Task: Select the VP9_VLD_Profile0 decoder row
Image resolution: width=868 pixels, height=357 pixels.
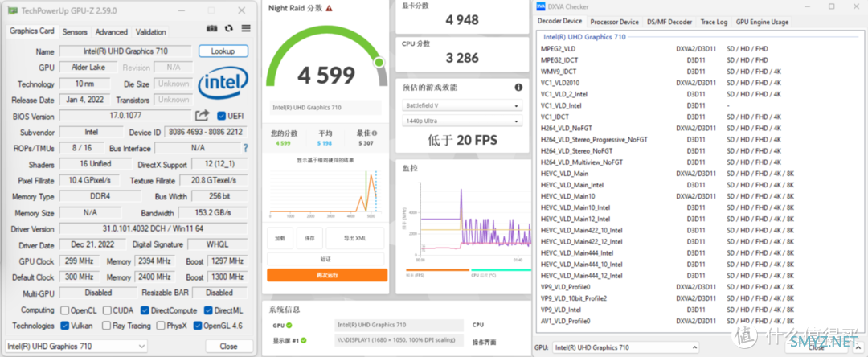Action: tap(698, 287)
